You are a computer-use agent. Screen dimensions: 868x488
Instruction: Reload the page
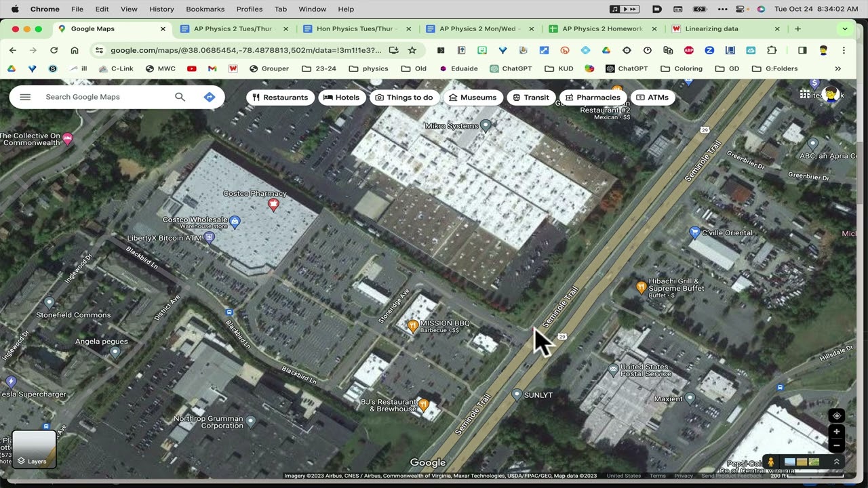pos(54,50)
